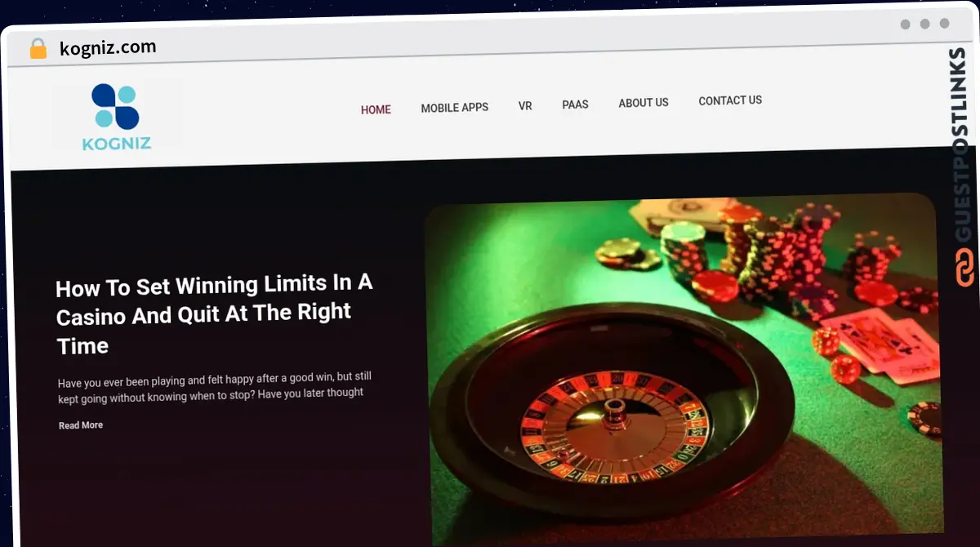The height and width of the screenshot is (547, 980).
Task: Click the red dice on the casino table
Action: point(835,354)
